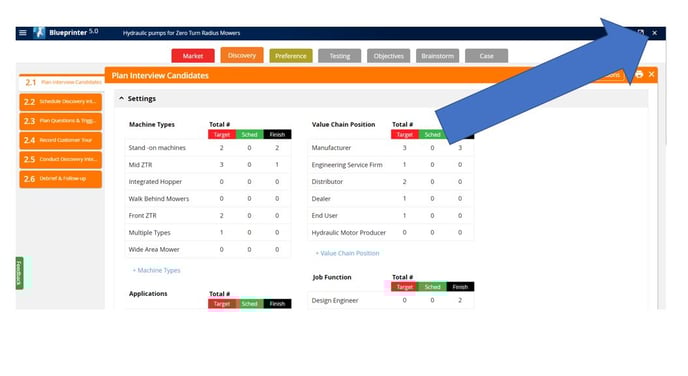The height and width of the screenshot is (376, 688).
Task: Go to the Objectives tab
Action: pyautogui.click(x=388, y=56)
